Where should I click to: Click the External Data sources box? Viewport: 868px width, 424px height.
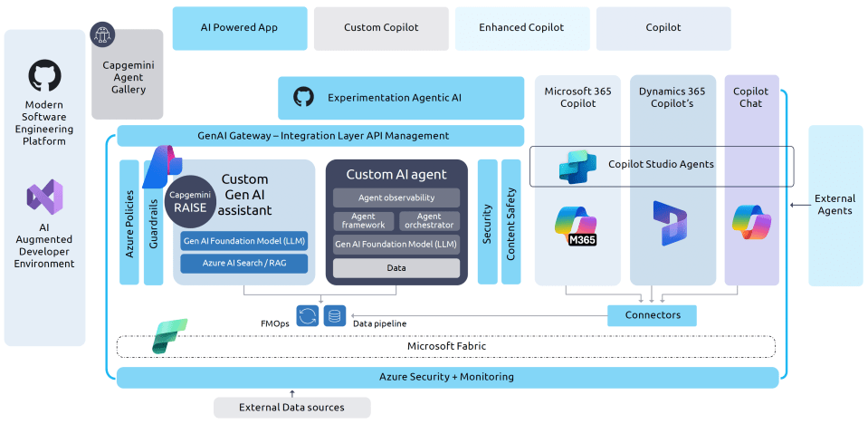point(291,408)
